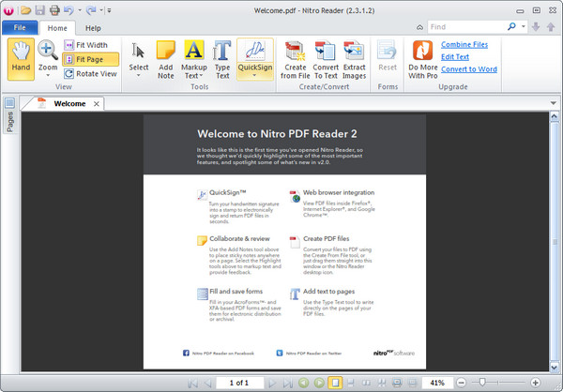Click the page number field

point(239,383)
